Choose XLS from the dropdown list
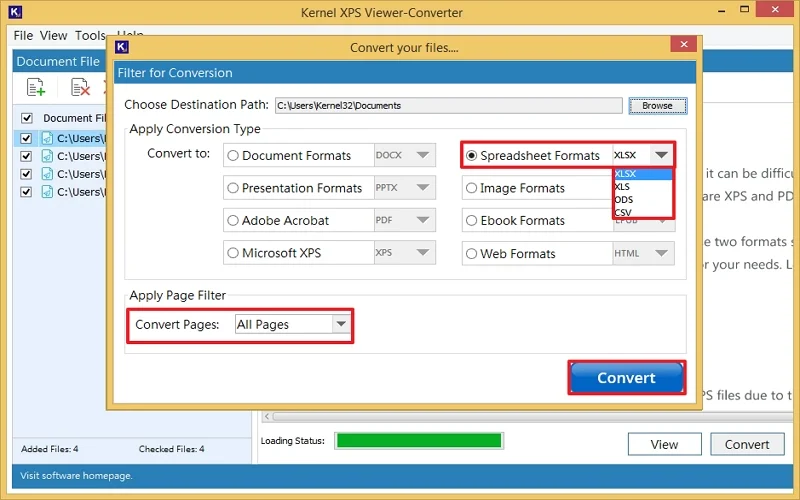Image resolution: width=800 pixels, height=500 pixels. 643,187
